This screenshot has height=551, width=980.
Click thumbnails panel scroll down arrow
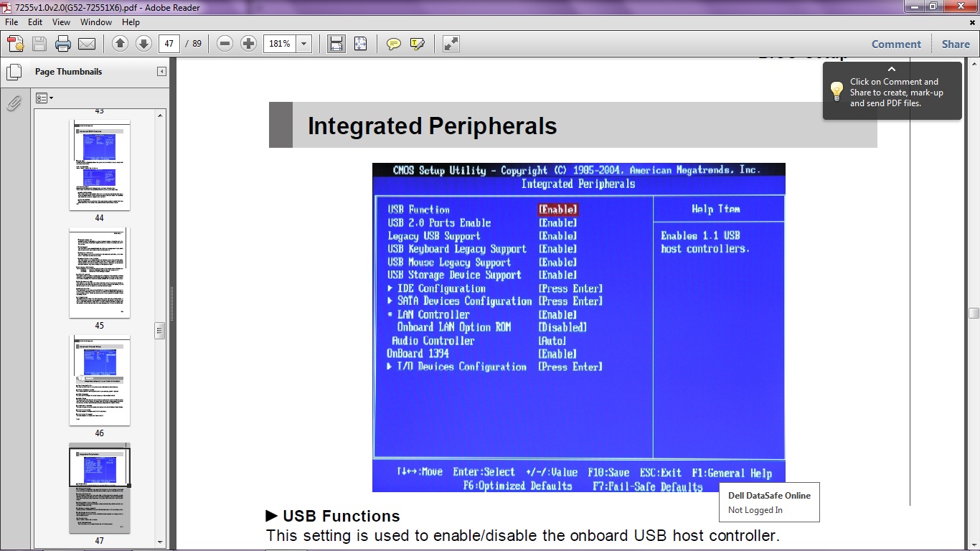pos(160,542)
